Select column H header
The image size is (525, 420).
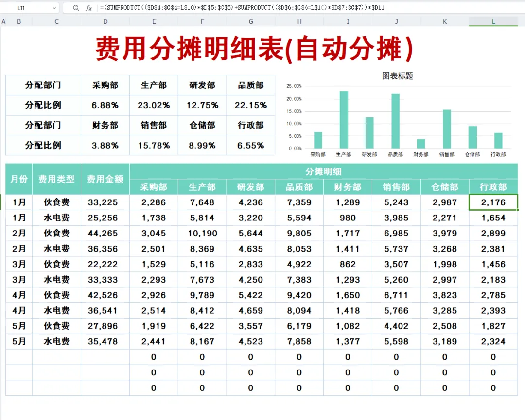299,21
